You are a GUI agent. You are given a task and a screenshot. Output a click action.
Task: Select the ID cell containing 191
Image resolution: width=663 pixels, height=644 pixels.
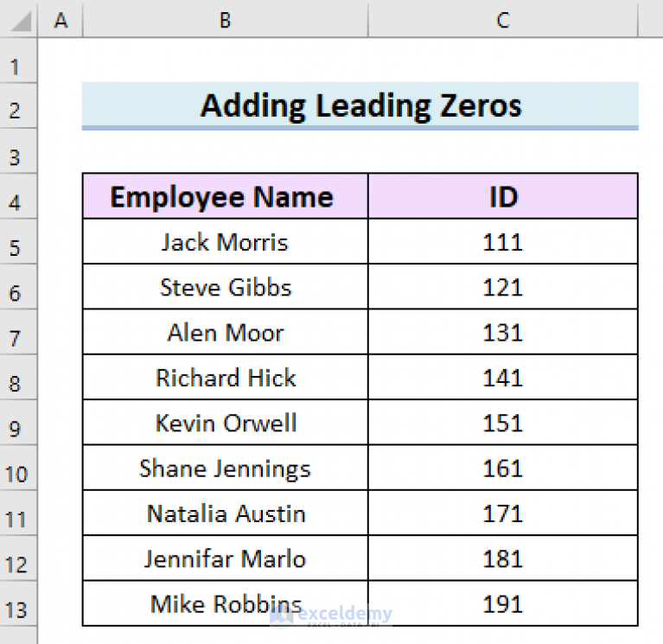click(503, 603)
